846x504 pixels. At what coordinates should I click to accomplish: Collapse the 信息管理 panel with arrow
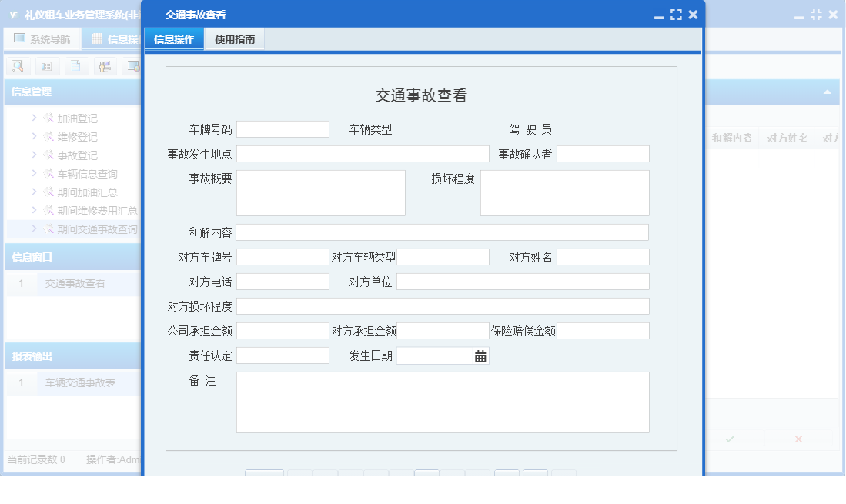point(828,92)
